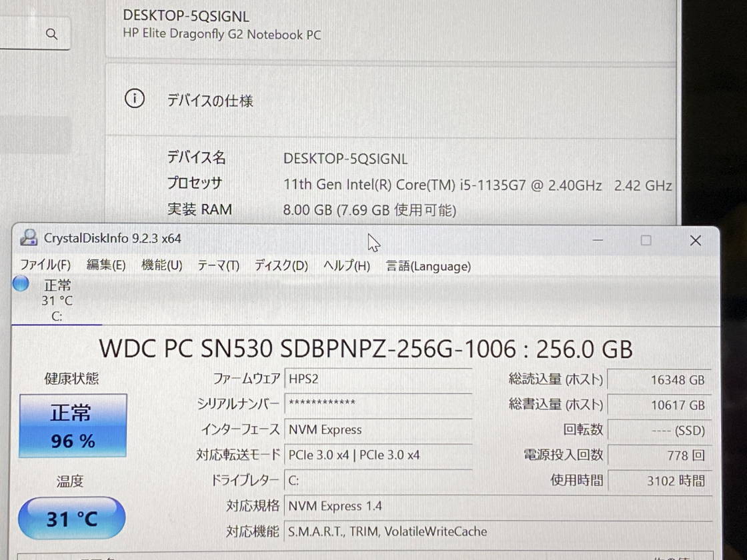The image size is (747, 560).
Task: Click the 電源投入回数 value 778 回
Action: (660, 456)
